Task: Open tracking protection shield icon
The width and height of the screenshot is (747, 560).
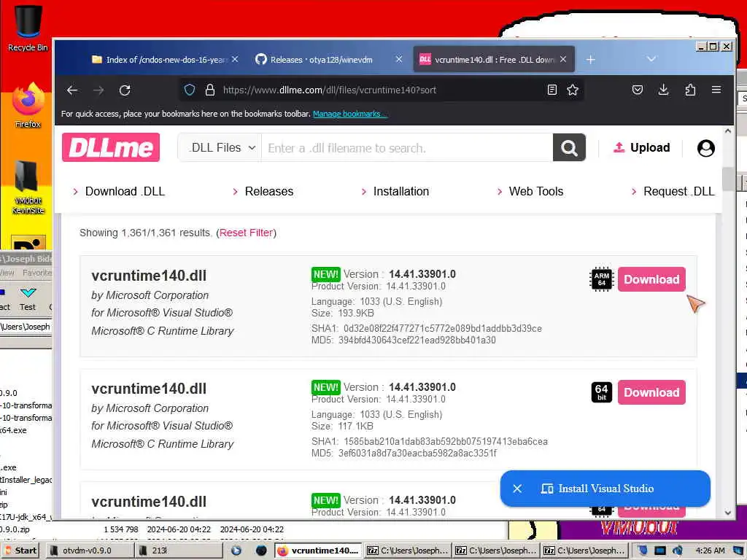Action: pos(190,90)
